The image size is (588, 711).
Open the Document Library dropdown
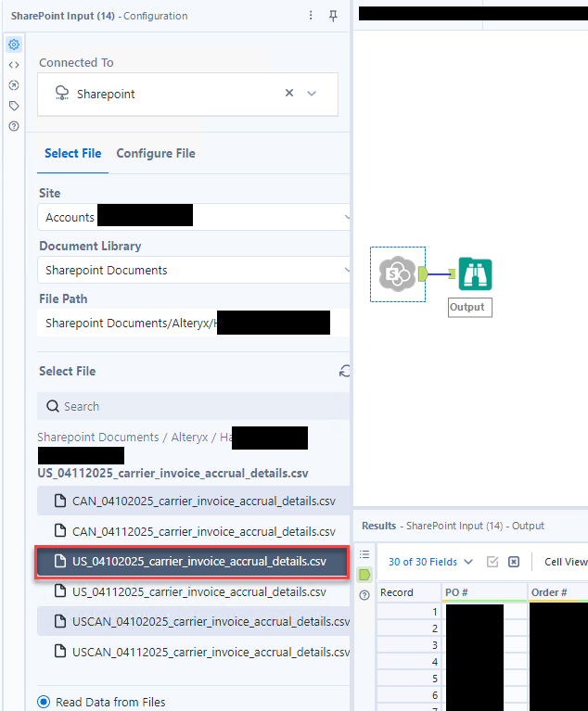pos(194,271)
